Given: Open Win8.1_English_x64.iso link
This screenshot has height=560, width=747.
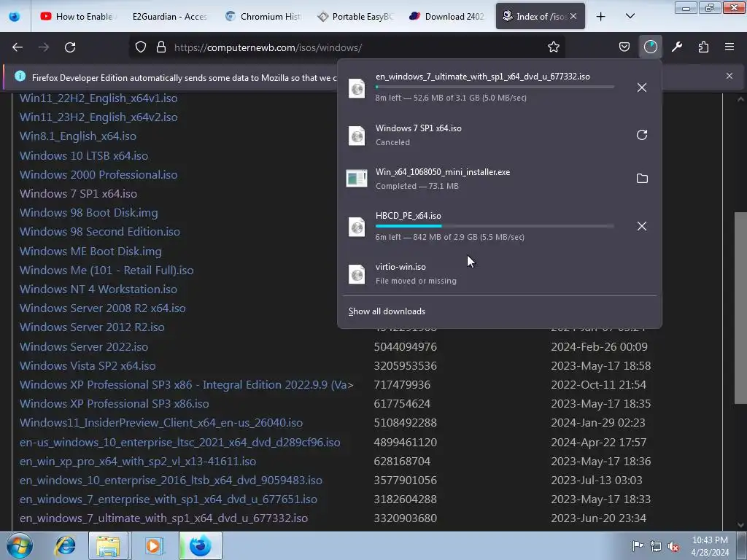Looking at the screenshot, I should tap(78, 136).
